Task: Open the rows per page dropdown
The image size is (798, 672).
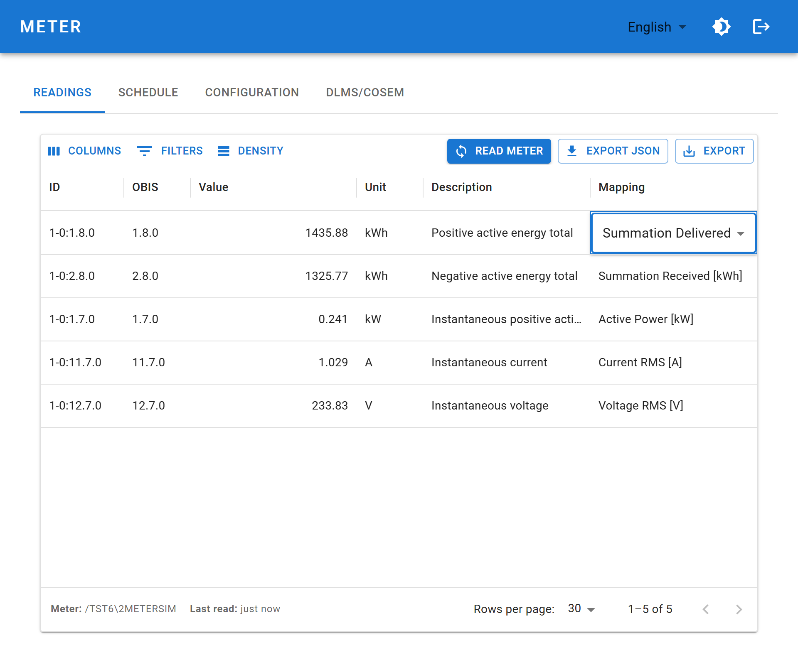Action: click(x=581, y=609)
